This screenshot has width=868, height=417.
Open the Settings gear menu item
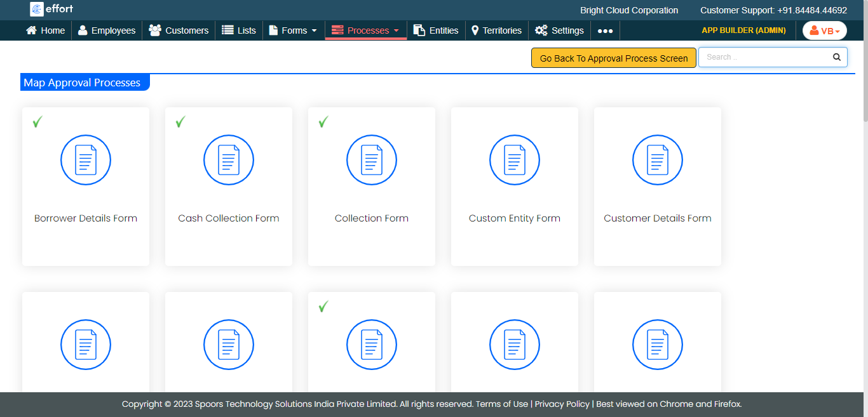click(x=559, y=30)
